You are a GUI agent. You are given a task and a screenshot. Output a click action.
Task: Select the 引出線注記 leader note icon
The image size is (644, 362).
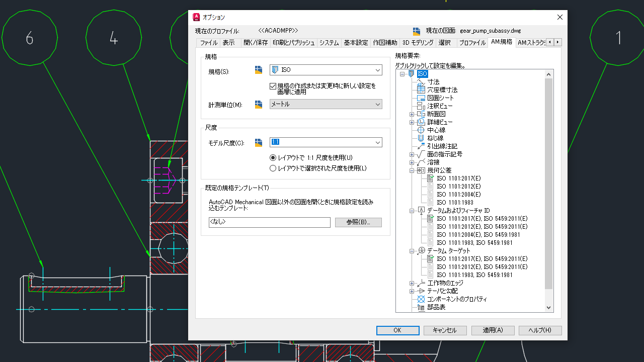tap(421, 146)
